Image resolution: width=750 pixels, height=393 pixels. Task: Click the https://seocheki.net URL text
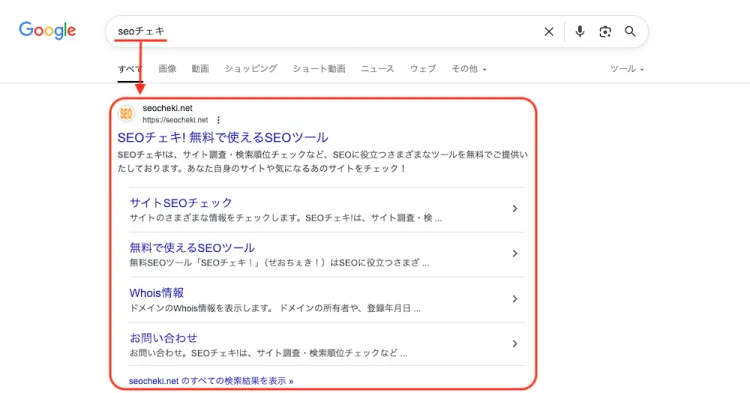pyautogui.click(x=175, y=120)
